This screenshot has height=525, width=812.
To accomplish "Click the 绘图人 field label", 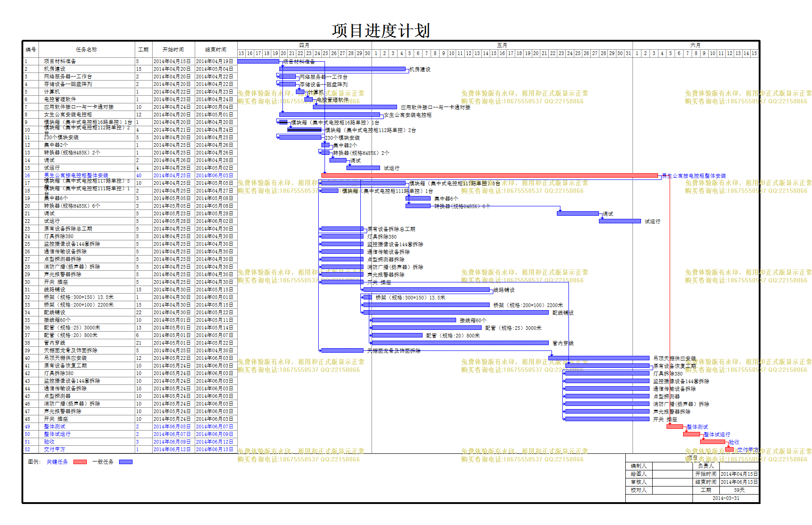I will pos(639,474).
